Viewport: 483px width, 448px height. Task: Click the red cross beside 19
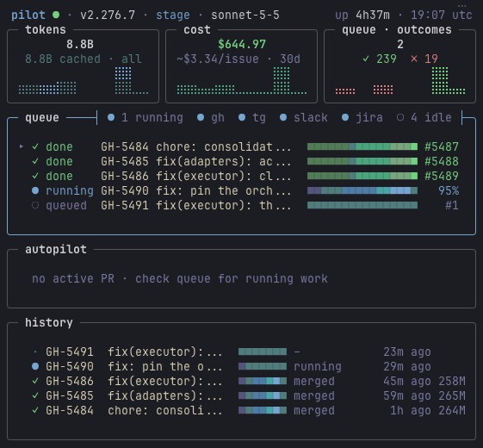414,59
